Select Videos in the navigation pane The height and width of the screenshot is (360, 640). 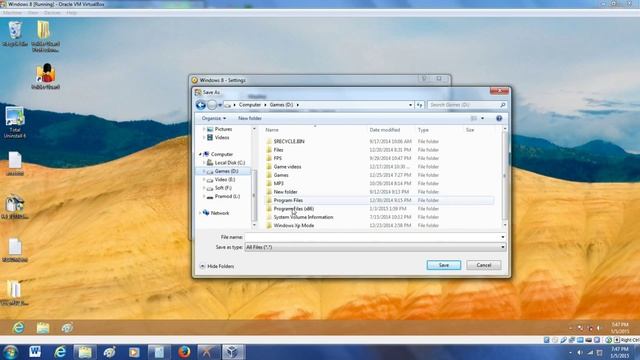[x=222, y=138]
